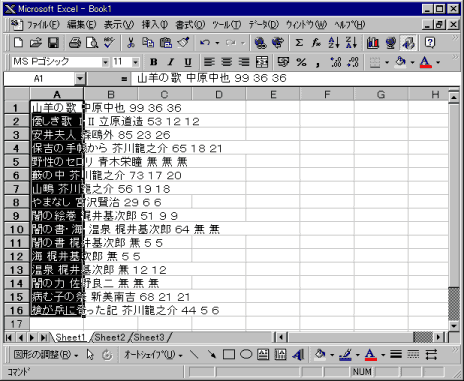Click inside the formula bar text
The height and width of the screenshot is (381, 464).
click(212, 78)
